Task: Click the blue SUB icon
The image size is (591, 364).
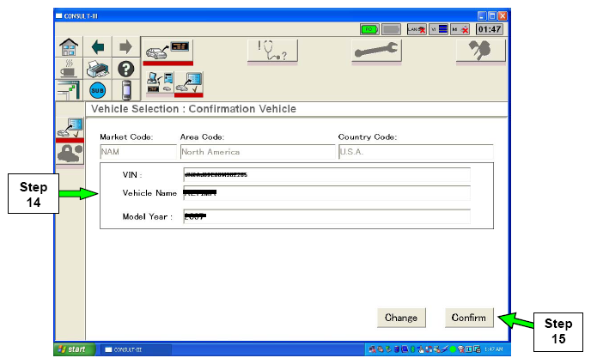Action: pyautogui.click(x=98, y=91)
